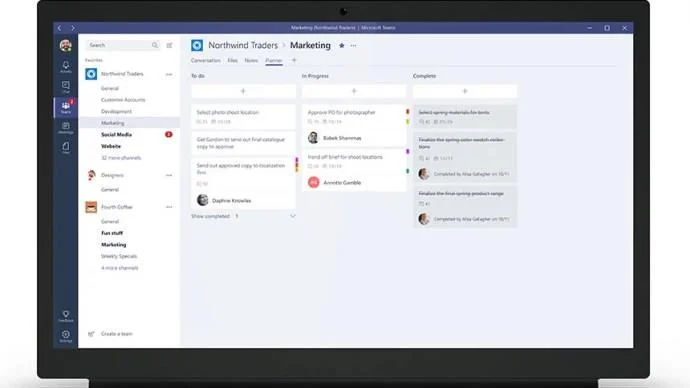This screenshot has width=690, height=388.
Task: Open the Hand off brief for shoot locations card
Action: pos(354,170)
